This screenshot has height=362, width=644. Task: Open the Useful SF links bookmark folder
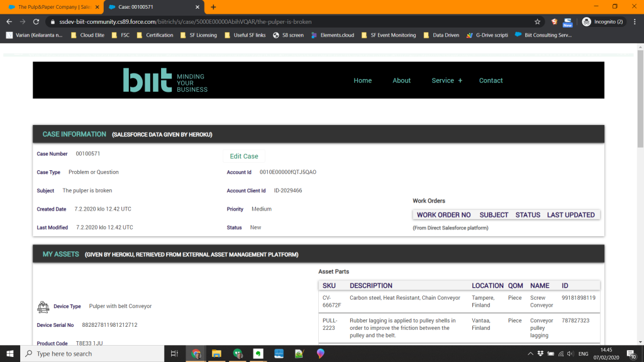click(245, 35)
